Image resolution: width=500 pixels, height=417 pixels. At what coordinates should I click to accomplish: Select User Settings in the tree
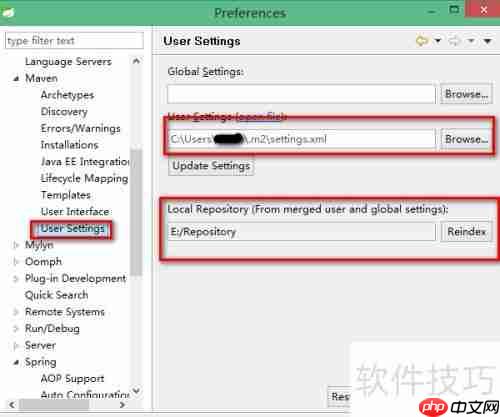(x=73, y=229)
